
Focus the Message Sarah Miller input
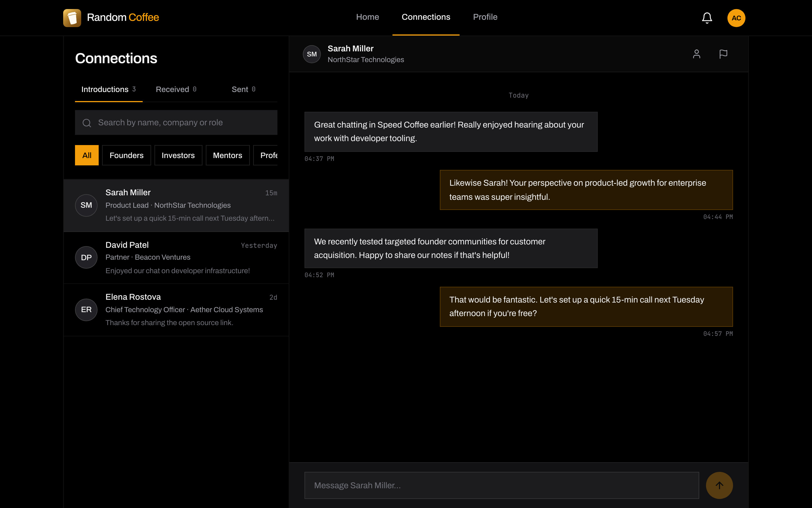[x=502, y=485]
